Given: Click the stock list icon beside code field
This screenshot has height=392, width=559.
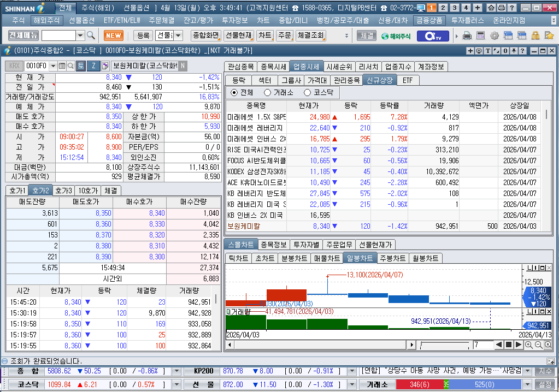Looking at the screenshot, I should point(62,66).
